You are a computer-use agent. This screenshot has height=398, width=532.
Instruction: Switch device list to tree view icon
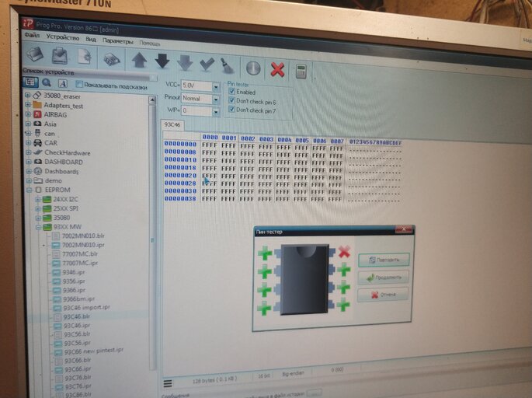coord(30,82)
